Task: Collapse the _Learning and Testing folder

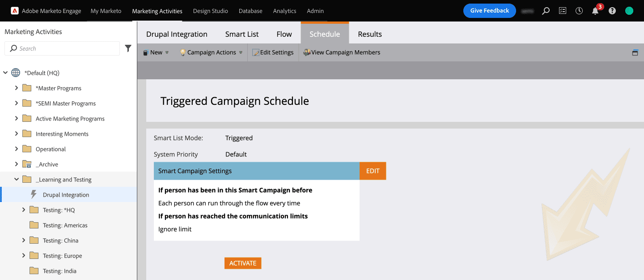Action: (x=17, y=180)
